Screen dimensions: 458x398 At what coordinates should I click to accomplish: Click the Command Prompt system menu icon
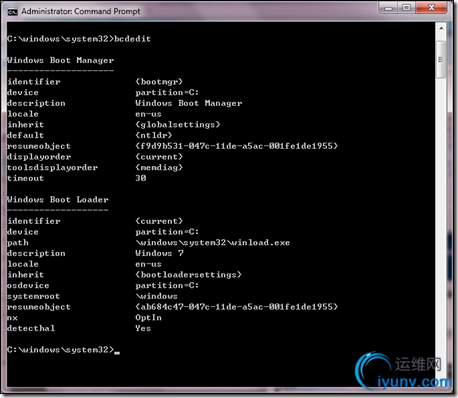(12, 12)
